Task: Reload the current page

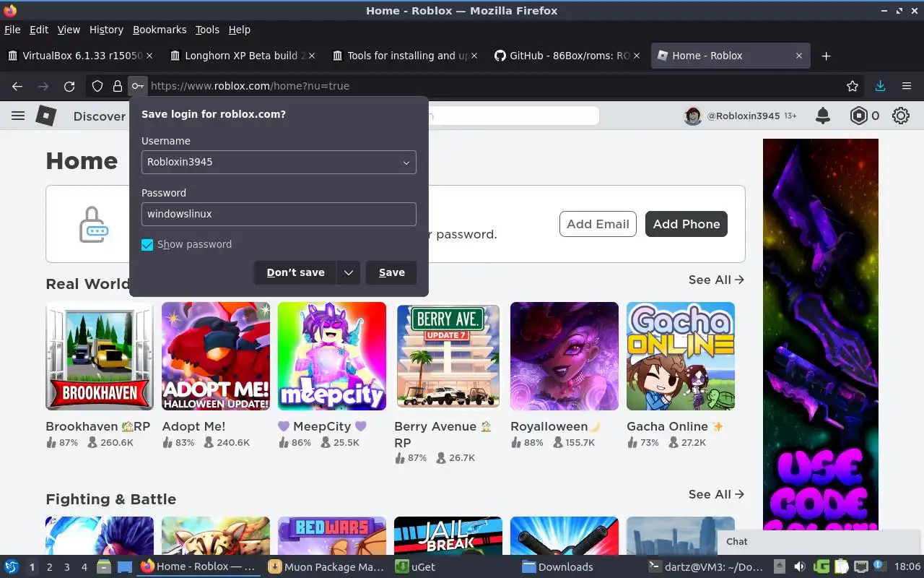Action: [69, 86]
